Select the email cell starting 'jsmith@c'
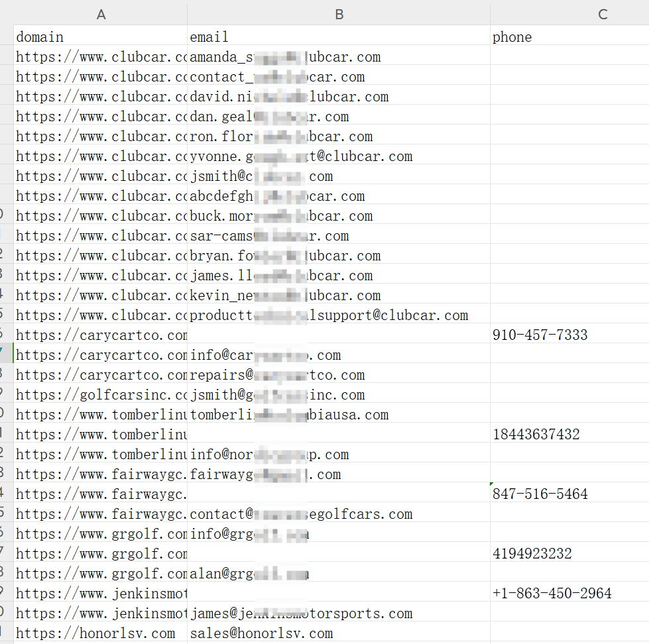This screenshot has width=649, height=644. [339, 176]
